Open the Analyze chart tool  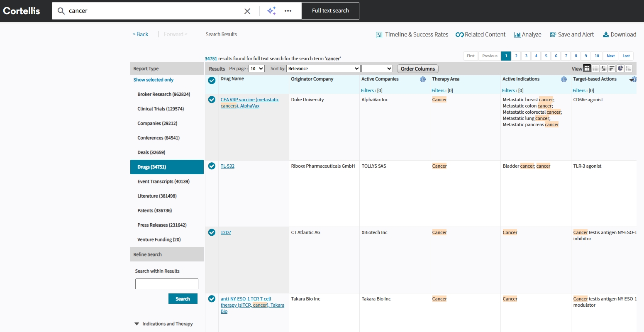(x=527, y=34)
